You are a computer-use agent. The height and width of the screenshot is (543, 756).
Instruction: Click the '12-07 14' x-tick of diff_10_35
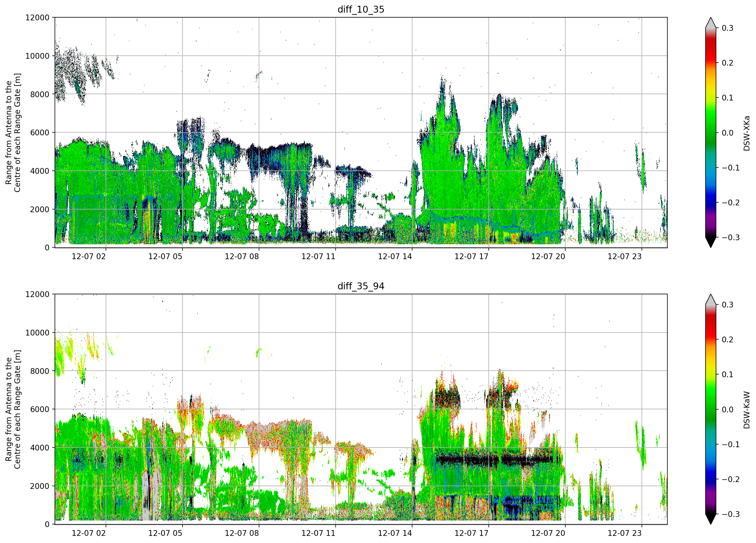(395, 256)
